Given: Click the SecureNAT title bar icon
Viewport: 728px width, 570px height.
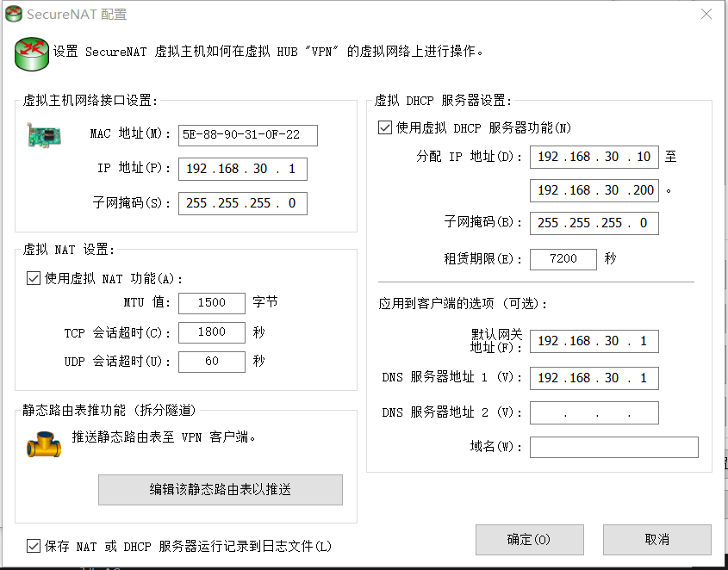Looking at the screenshot, I should 14,14.
